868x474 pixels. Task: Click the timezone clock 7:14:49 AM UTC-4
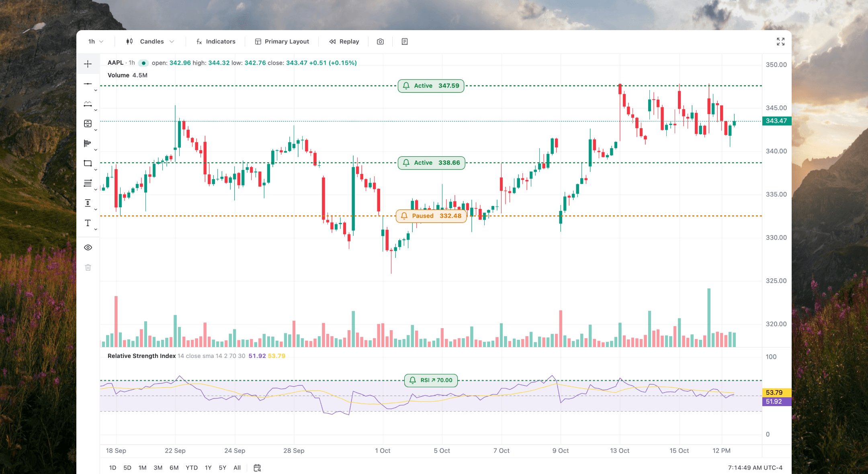pos(755,468)
